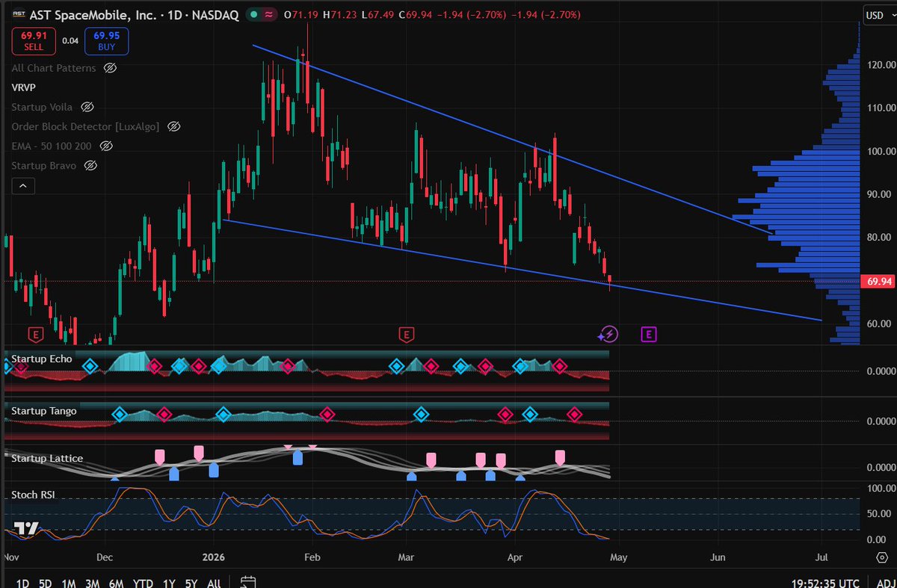Open the purple upcoming earnings E marker
Screen dimensions: 897x588
tap(649, 334)
